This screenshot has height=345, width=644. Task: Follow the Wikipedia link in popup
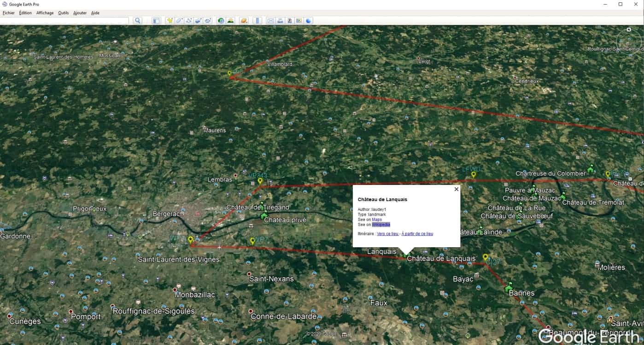(381, 225)
